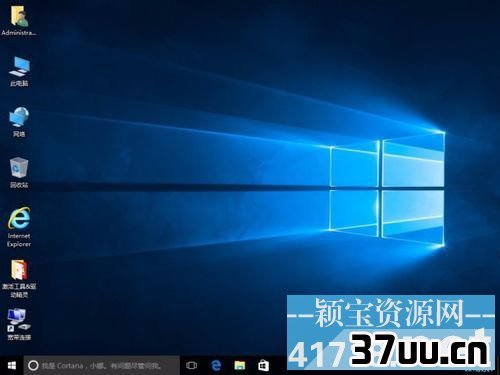
Task: Open Task View from the taskbar
Action: pyautogui.click(x=192, y=365)
